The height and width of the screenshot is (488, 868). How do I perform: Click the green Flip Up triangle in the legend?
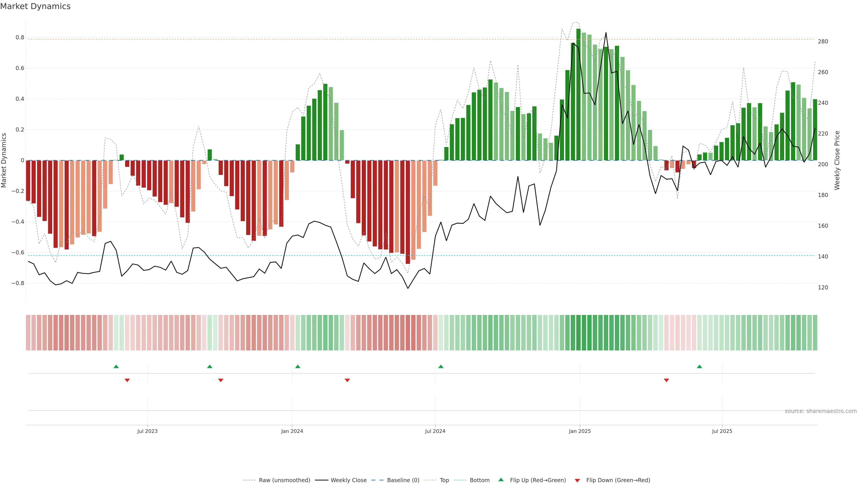501,480
